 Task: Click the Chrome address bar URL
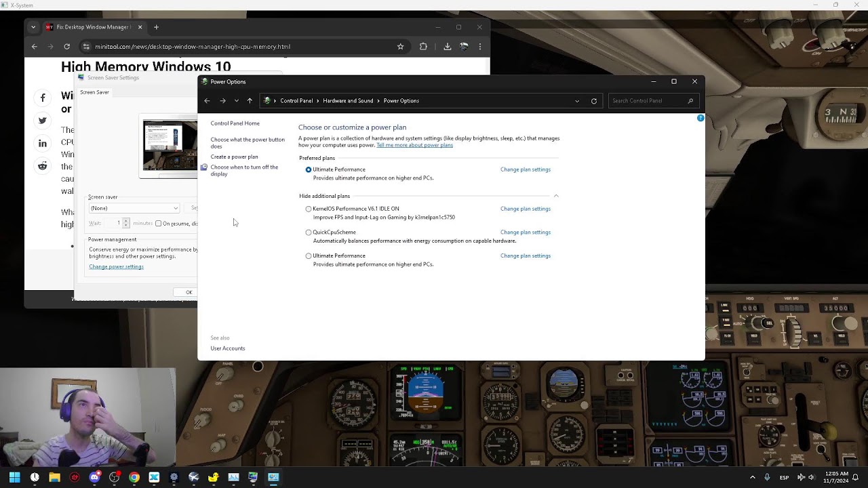[193, 47]
